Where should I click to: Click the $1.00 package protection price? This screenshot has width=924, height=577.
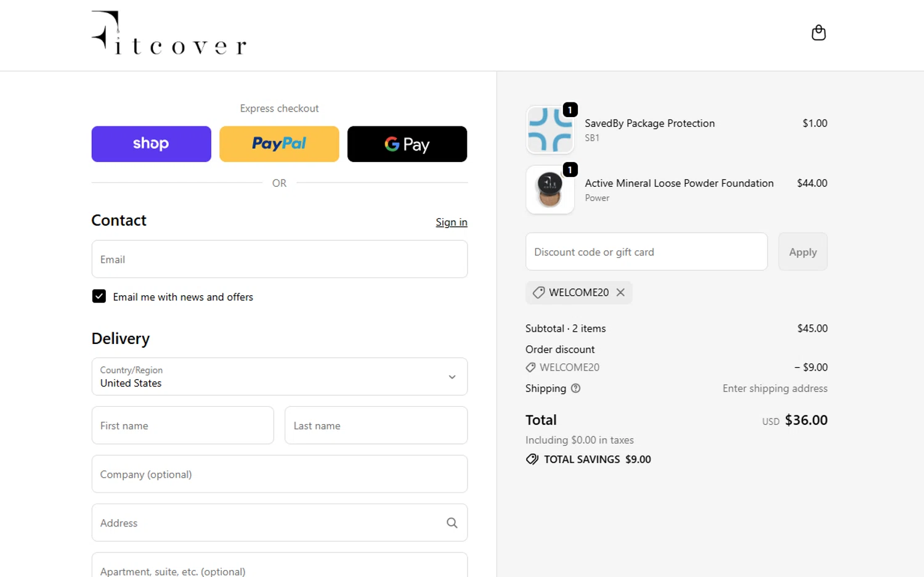pos(814,123)
